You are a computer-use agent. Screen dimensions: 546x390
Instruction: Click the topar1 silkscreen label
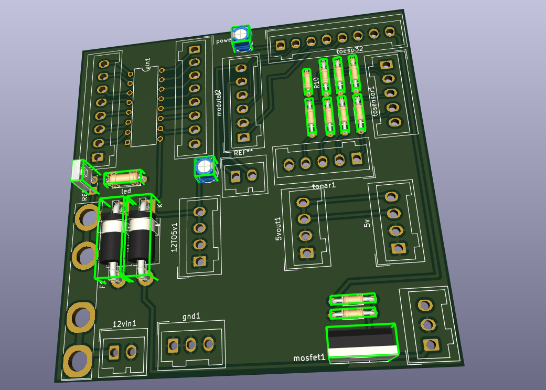click(x=323, y=186)
